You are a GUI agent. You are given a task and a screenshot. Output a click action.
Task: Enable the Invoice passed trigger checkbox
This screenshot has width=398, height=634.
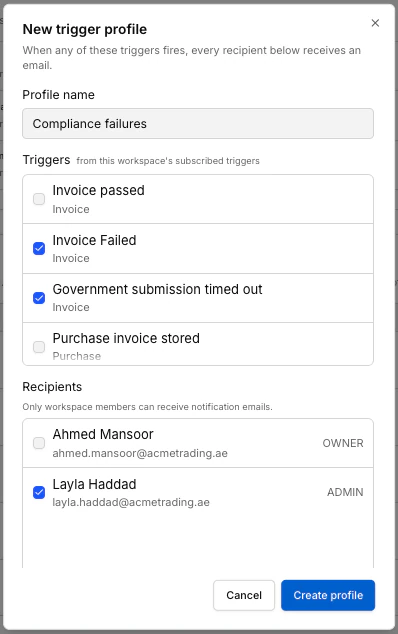click(39, 199)
